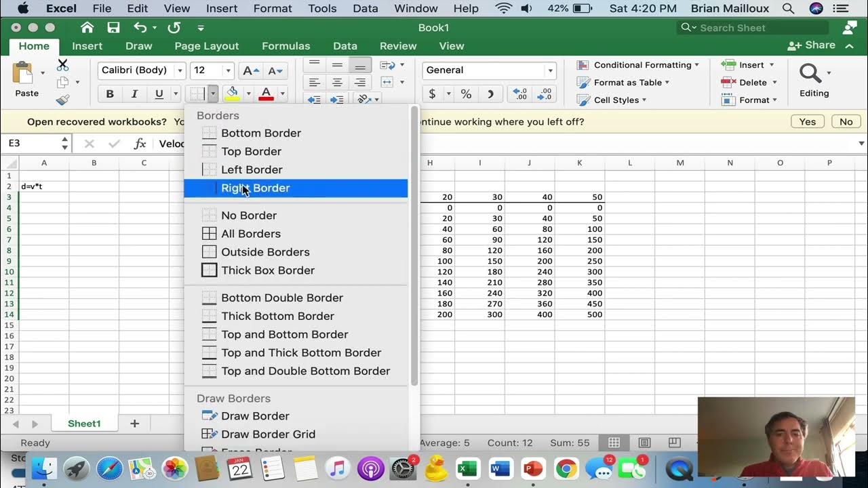The image size is (868, 488).
Task: Click the currency dollar format icon
Action: point(432,94)
